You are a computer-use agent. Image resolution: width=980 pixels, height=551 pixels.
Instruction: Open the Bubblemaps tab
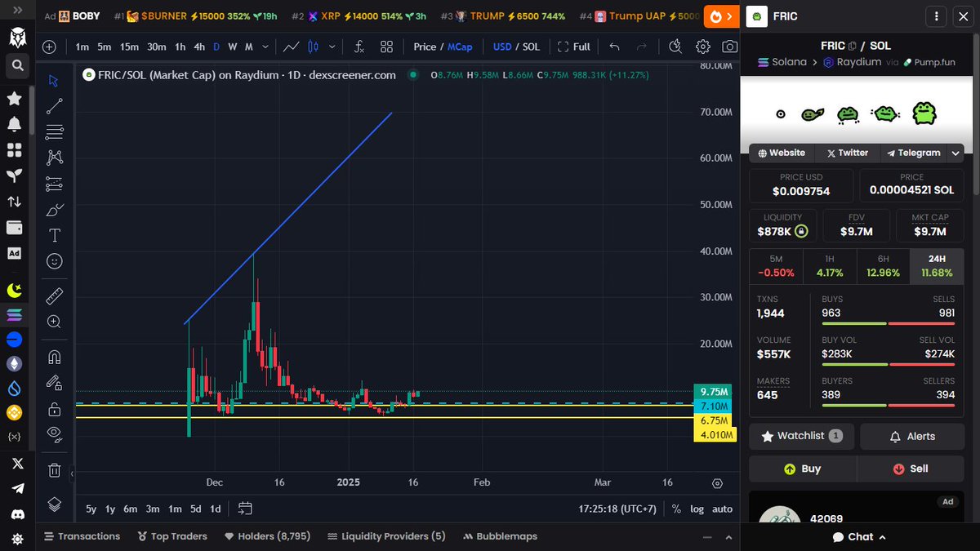tap(500, 536)
